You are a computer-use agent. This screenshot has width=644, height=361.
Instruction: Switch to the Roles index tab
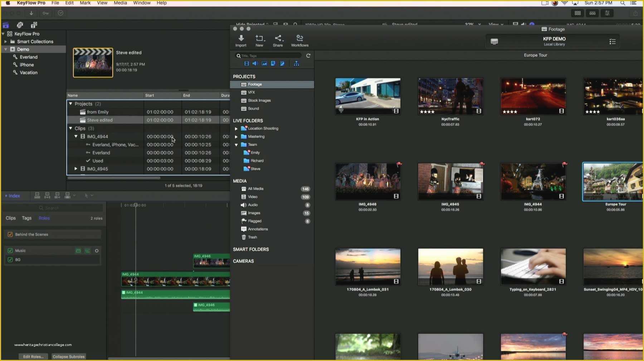(44, 218)
